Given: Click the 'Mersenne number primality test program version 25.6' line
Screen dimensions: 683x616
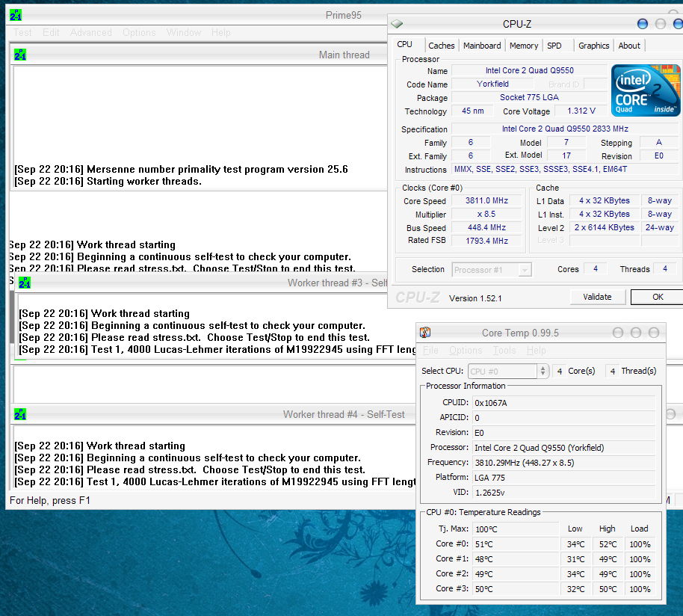Looking at the screenshot, I should click(x=181, y=169).
